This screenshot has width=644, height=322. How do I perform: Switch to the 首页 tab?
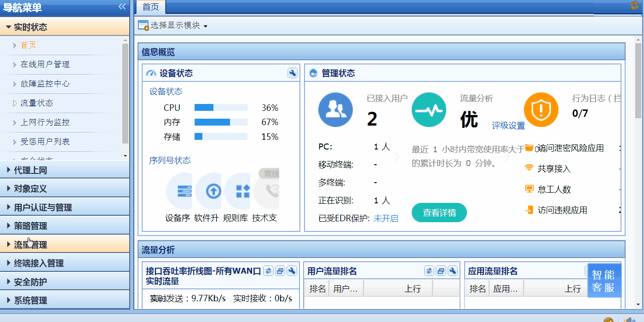[151, 7]
